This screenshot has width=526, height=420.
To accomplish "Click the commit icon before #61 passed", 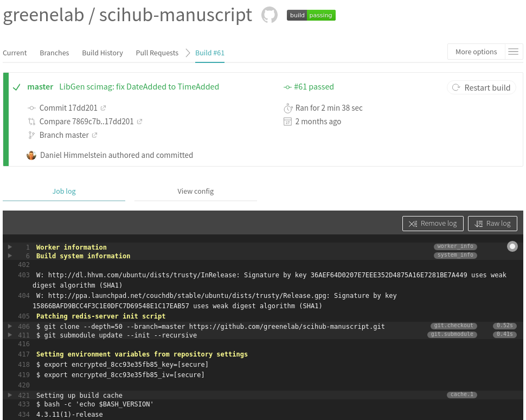I will click(x=287, y=87).
